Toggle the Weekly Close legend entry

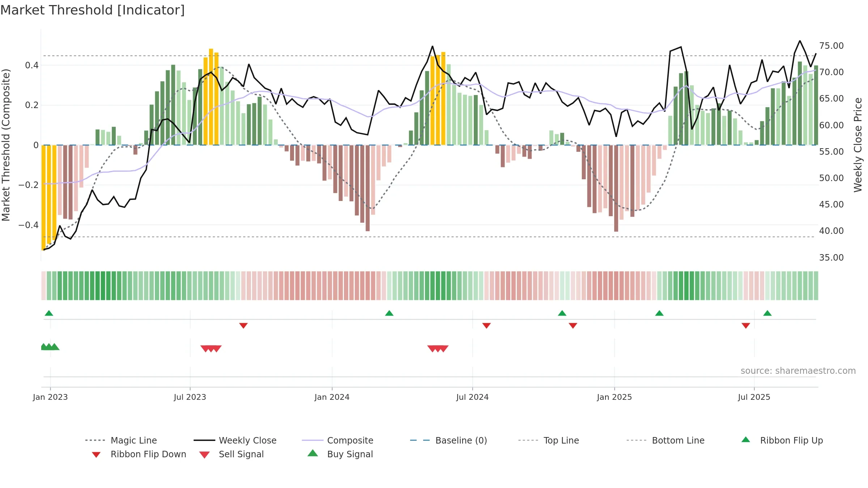tap(235, 440)
